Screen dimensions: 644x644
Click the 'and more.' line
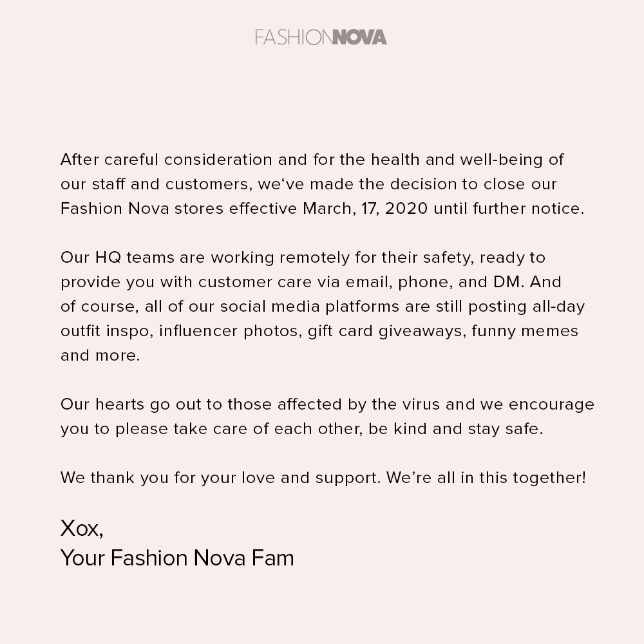100,355
